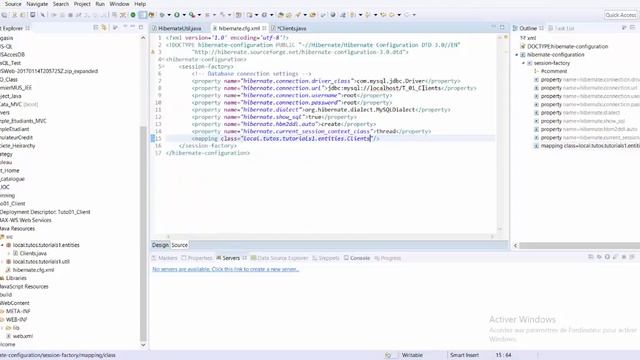
Task: Open the Properties view tab
Action: pyautogui.click(x=197, y=258)
